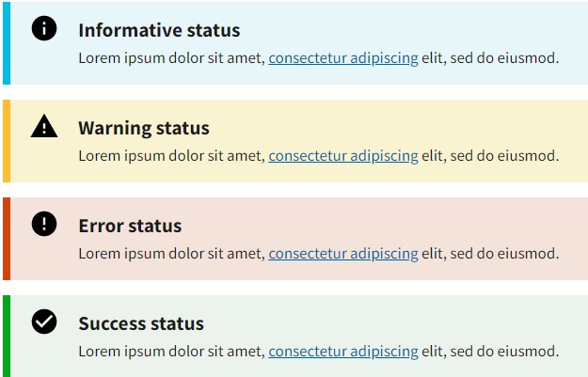Click the Success status heading
Viewport: 588px width, 377px height.
(141, 323)
